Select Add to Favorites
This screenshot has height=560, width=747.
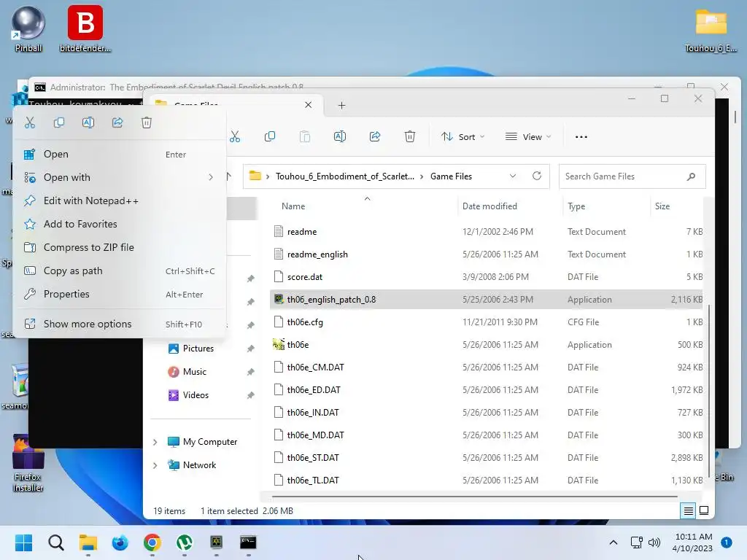point(120,225)
